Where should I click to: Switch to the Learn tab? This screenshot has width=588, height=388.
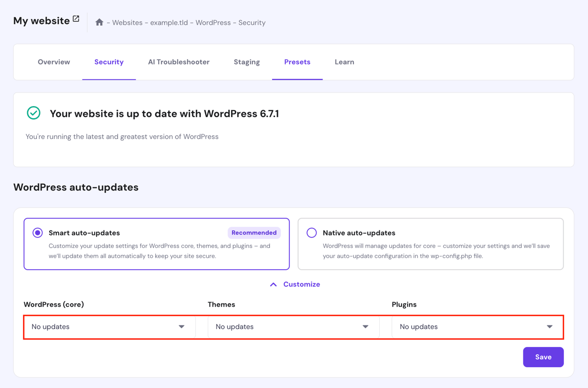(344, 62)
